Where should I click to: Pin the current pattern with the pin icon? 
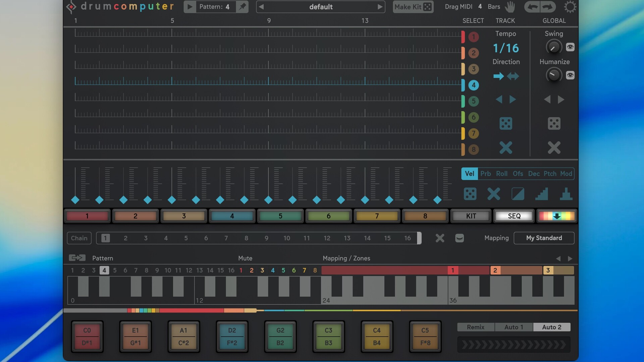pyautogui.click(x=242, y=7)
